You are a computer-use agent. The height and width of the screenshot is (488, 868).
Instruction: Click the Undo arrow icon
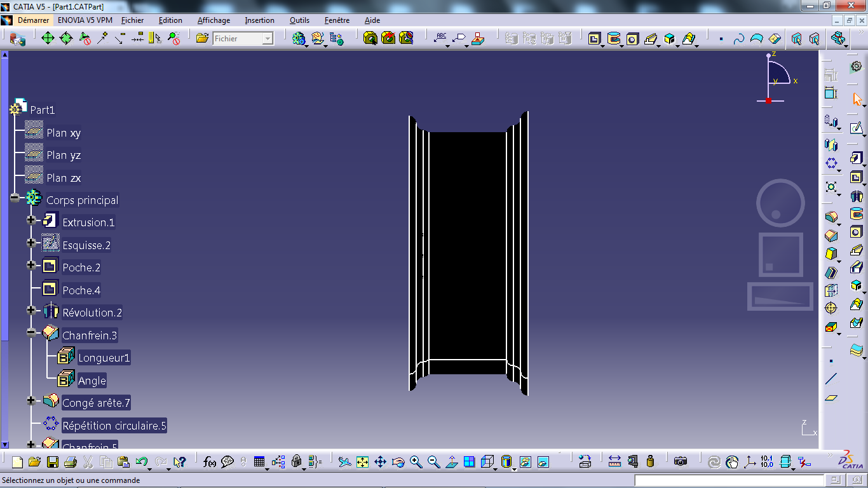[x=142, y=462]
